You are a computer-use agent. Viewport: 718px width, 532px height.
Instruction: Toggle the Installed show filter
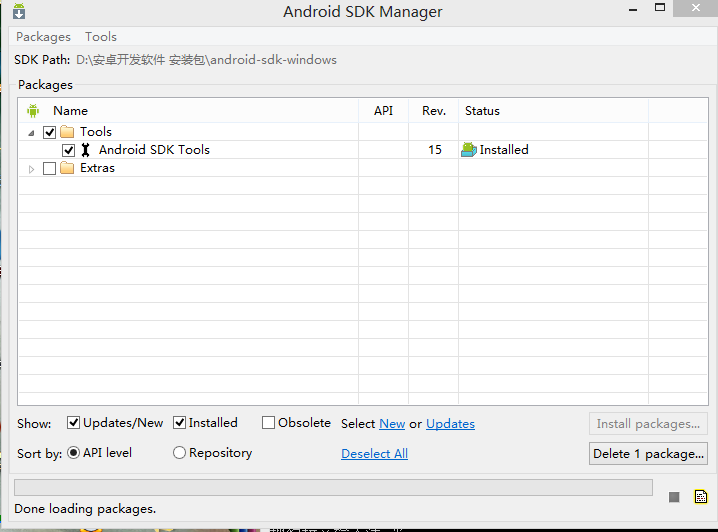pos(180,423)
